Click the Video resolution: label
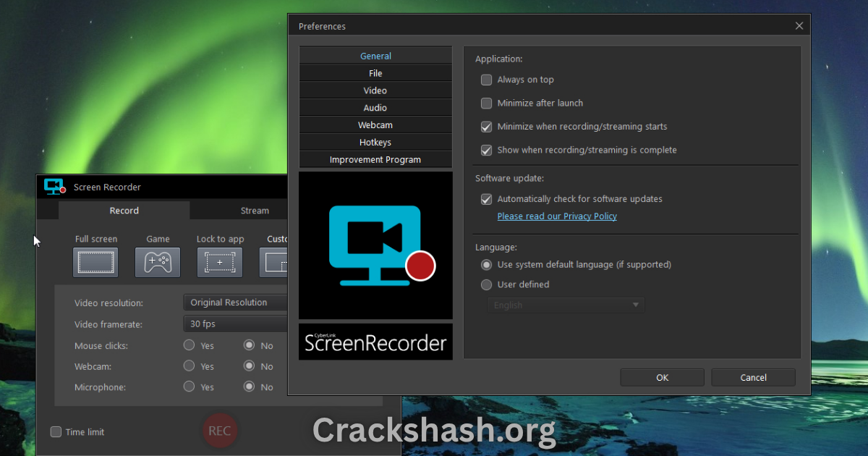 (109, 303)
